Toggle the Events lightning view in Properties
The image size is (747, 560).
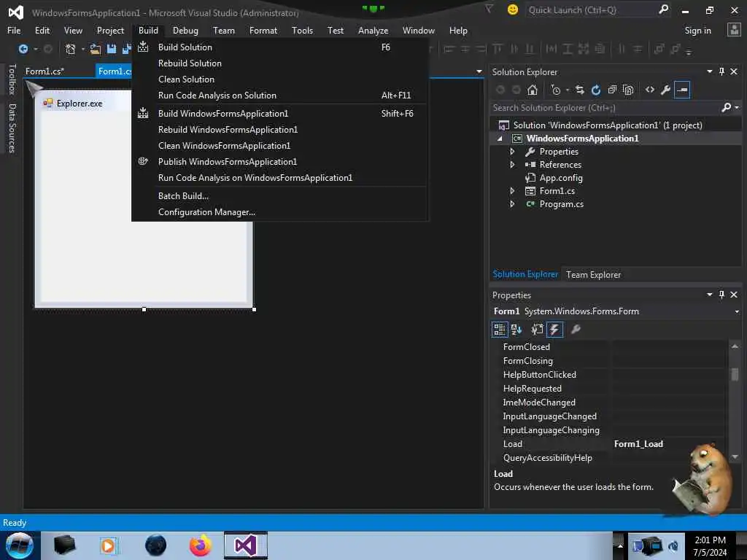coord(554,329)
